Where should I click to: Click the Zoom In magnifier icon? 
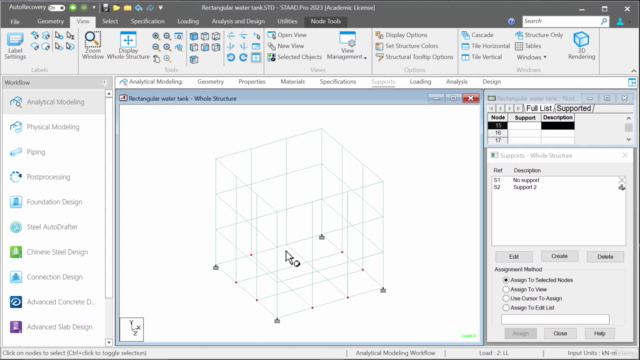pos(156,36)
